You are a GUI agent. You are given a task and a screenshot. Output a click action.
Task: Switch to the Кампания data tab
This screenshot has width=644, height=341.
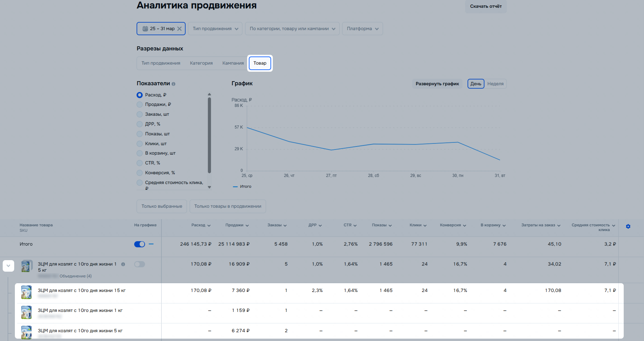[233, 63]
